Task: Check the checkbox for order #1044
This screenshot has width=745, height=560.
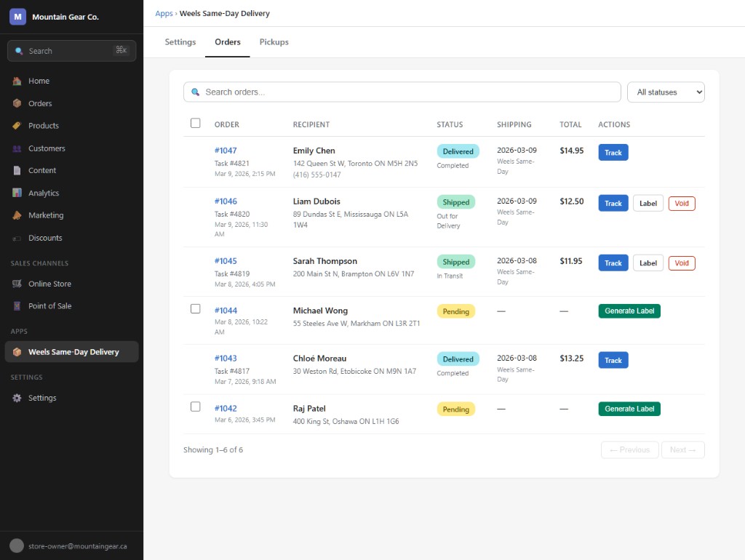Action: (195, 308)
